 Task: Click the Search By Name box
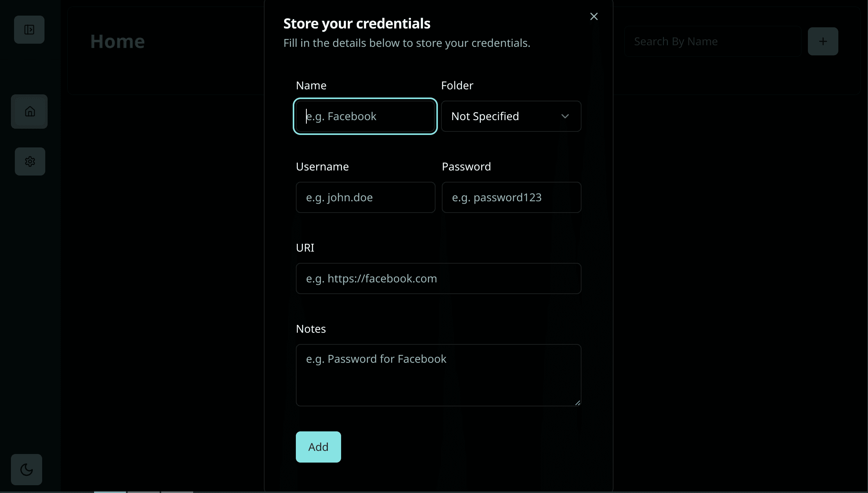click(713, 41)
